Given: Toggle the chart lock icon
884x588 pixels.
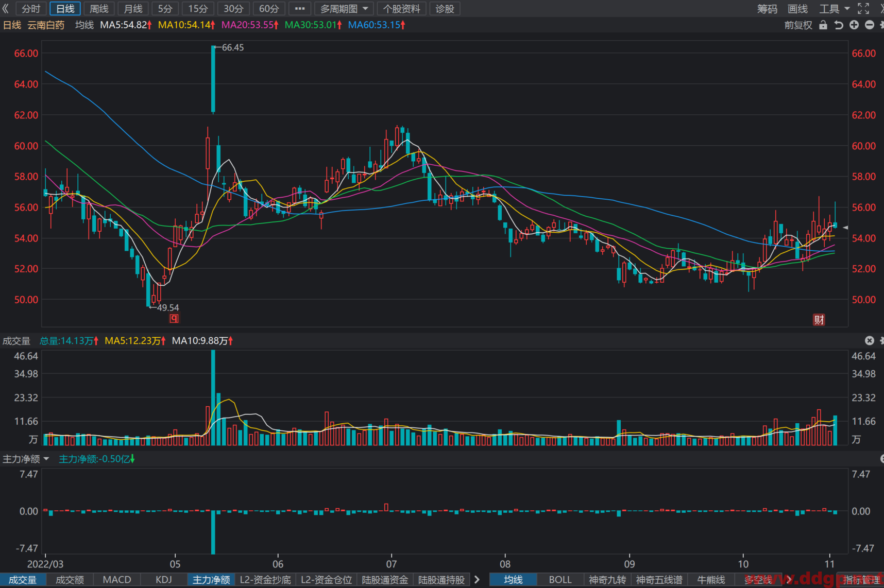Looking at the screenshot, I should (823, 25).
